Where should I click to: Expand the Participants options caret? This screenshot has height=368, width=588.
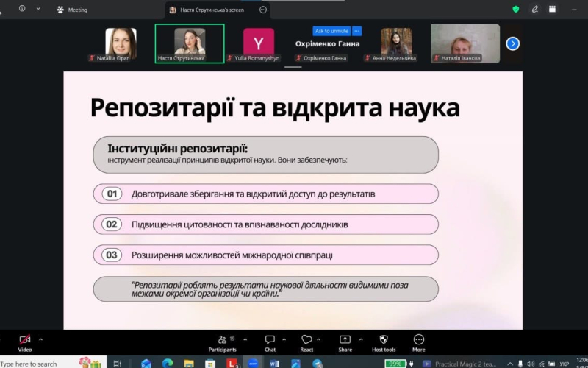(x=245, y=340)
